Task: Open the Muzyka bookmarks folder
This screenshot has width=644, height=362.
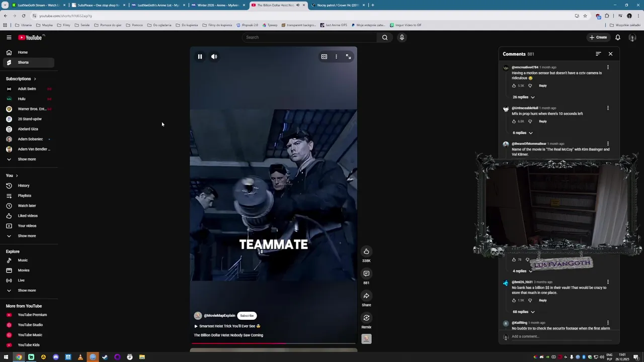Action: [x=45, y=25]
